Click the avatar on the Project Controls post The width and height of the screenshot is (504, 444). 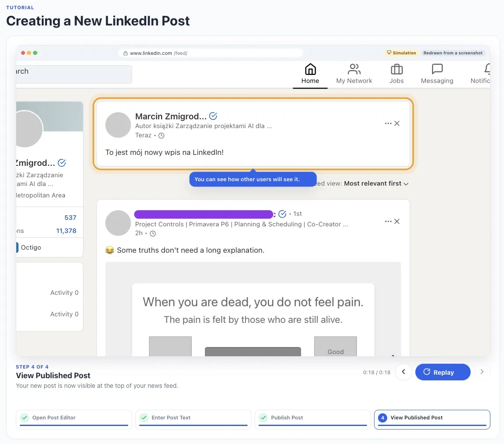[x=118, y=223]
